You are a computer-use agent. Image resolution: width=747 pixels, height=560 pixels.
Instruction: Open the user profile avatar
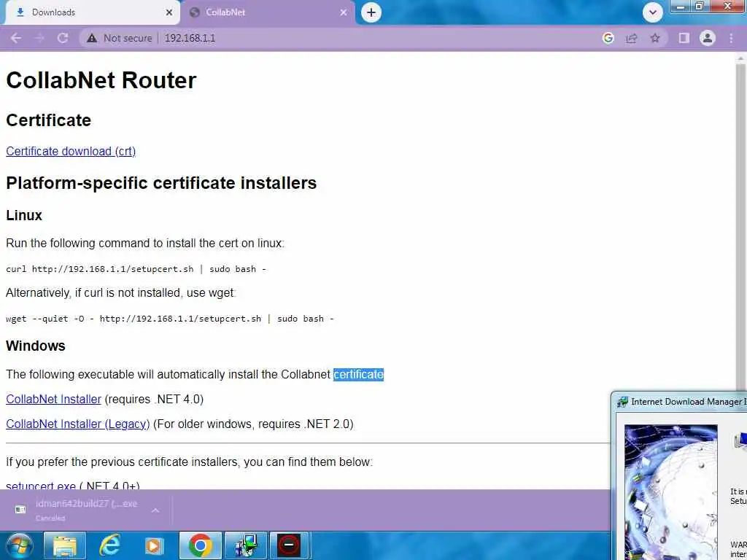coord(708,38)
